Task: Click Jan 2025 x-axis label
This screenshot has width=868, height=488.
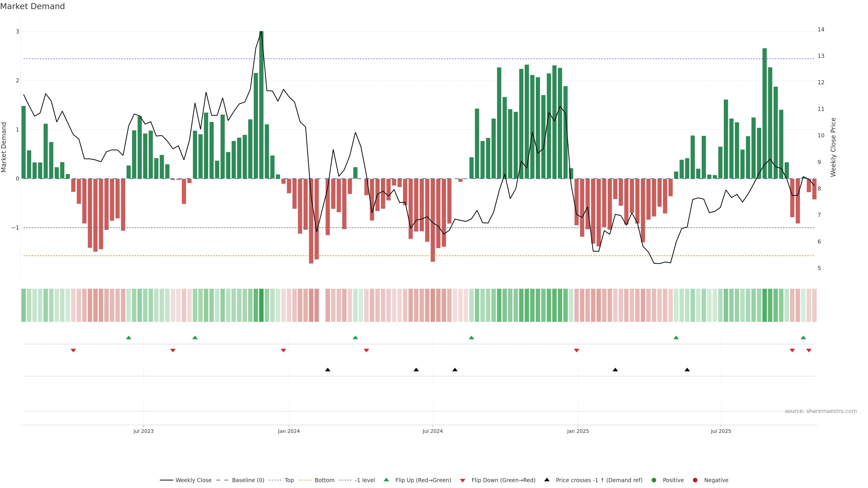Action: pos(578,431)
